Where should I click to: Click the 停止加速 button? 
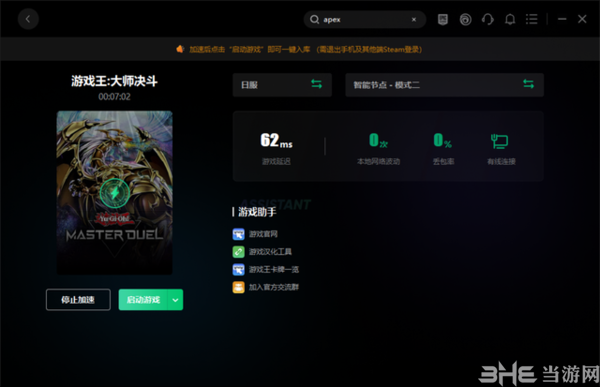point(78,299)
